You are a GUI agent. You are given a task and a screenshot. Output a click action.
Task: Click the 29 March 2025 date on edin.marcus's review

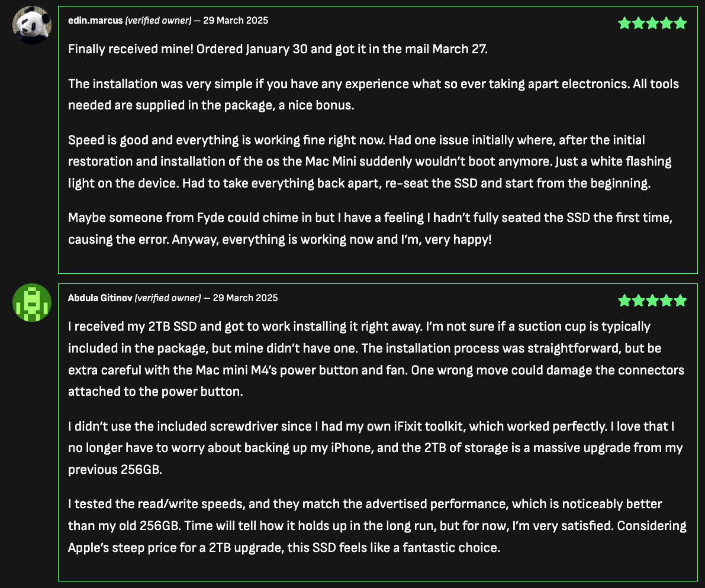236,21
